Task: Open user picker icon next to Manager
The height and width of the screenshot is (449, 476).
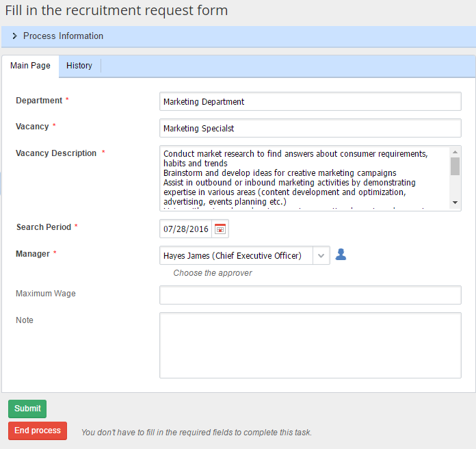Action: pos(341,255)
